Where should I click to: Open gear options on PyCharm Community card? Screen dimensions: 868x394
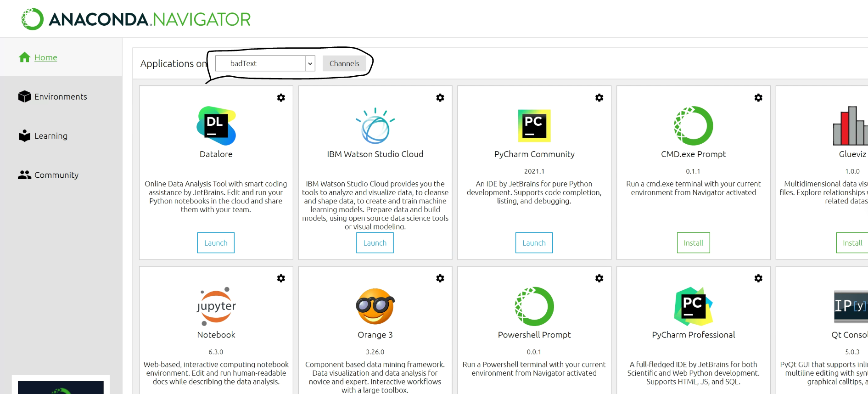click(599, 97)
